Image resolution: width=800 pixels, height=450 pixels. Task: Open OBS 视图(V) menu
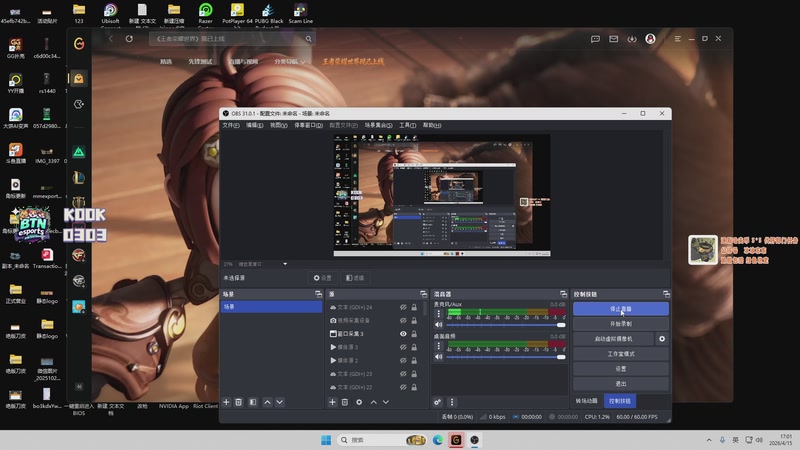279,125
